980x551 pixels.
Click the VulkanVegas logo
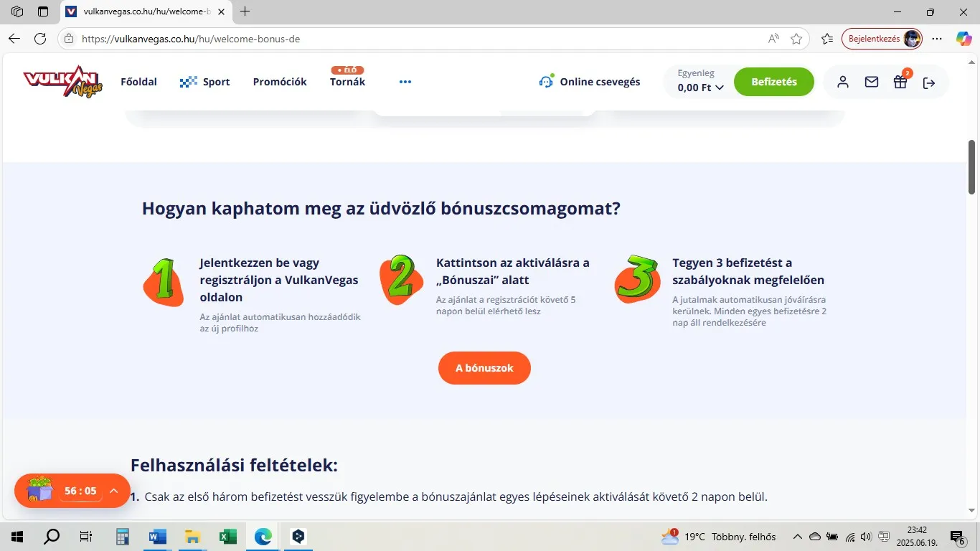tap(63, 82)
